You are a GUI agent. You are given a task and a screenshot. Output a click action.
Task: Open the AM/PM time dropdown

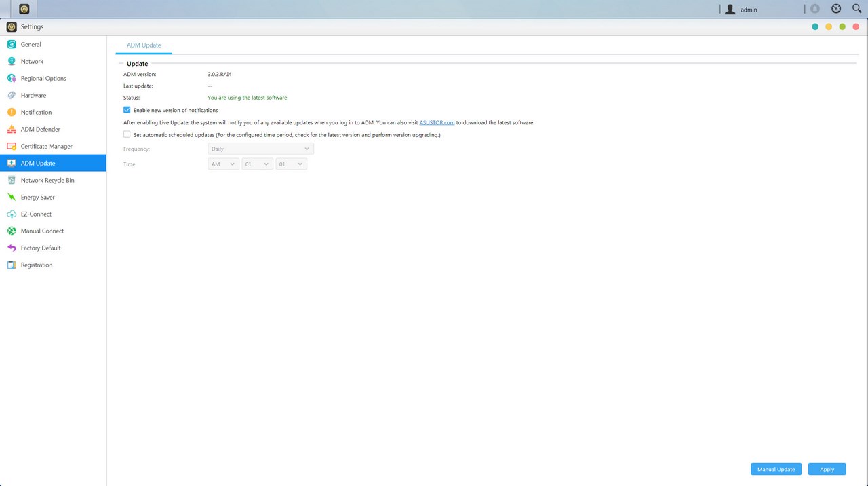[x=223, y=164]
